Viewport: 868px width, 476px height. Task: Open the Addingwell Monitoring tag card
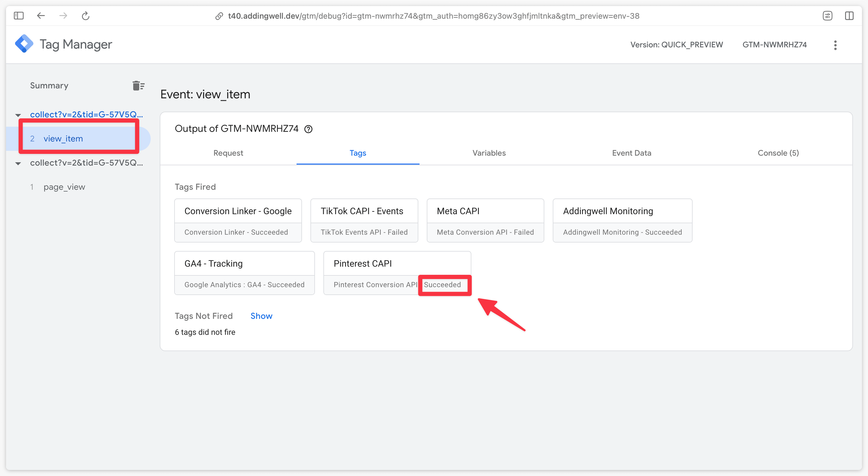(622, 220)
